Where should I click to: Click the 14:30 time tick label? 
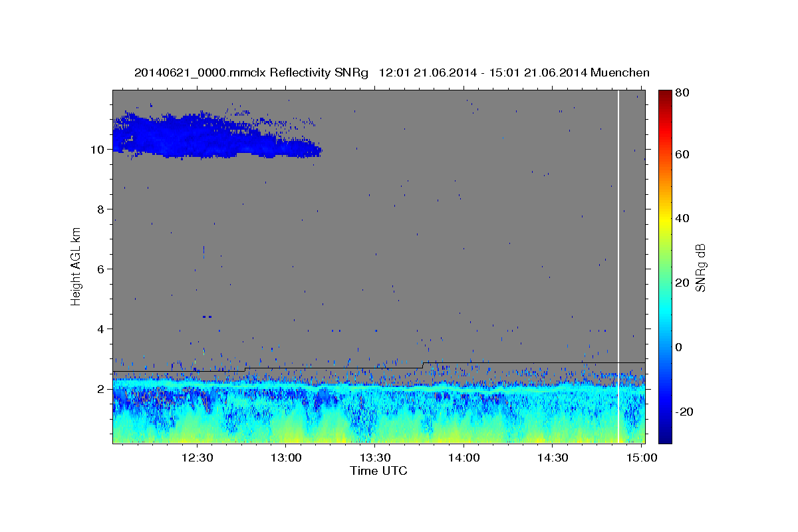pos(553,458)
